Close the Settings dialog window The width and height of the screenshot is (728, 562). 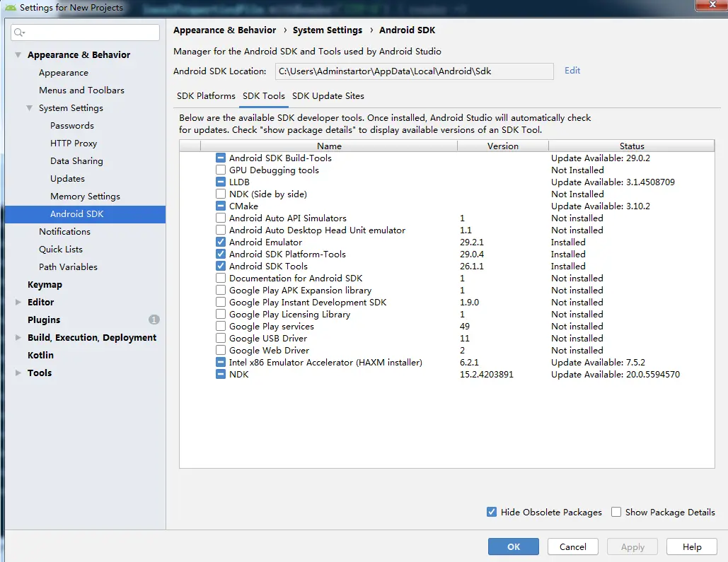(x=712, y=5)
